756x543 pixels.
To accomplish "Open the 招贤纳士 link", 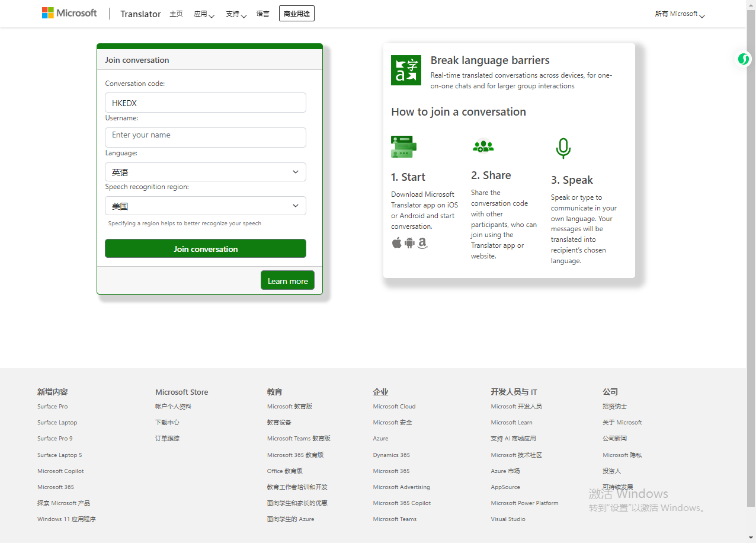I will click(614, 407).
